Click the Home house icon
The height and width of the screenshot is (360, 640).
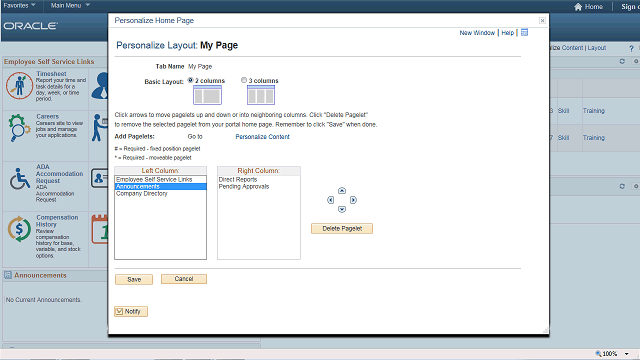(578, 7)
